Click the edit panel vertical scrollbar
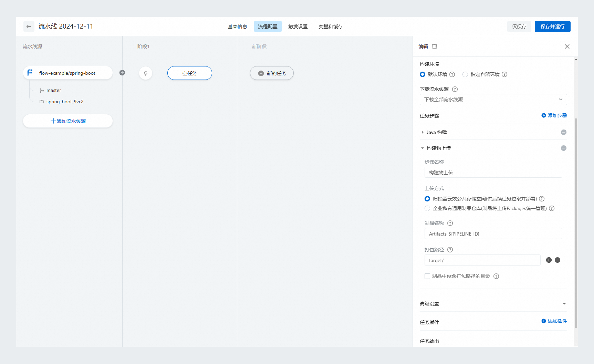 point(576,222)
